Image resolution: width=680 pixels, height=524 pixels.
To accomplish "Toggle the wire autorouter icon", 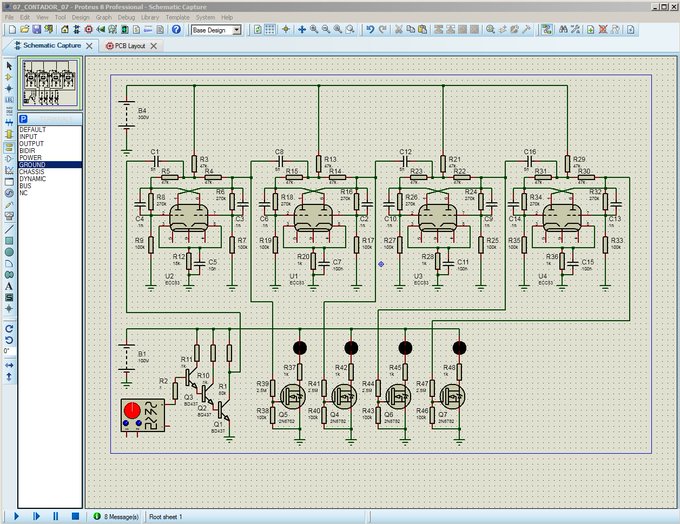I will [546, 29].
